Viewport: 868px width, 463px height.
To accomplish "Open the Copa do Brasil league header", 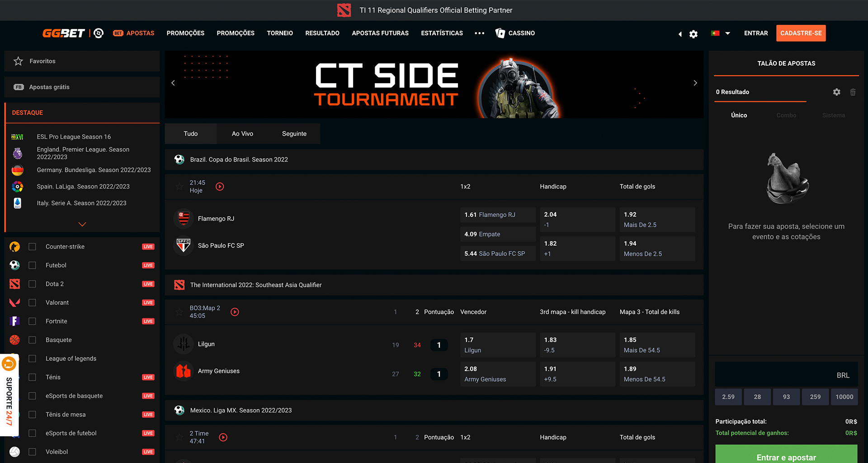I will (434, 160).
